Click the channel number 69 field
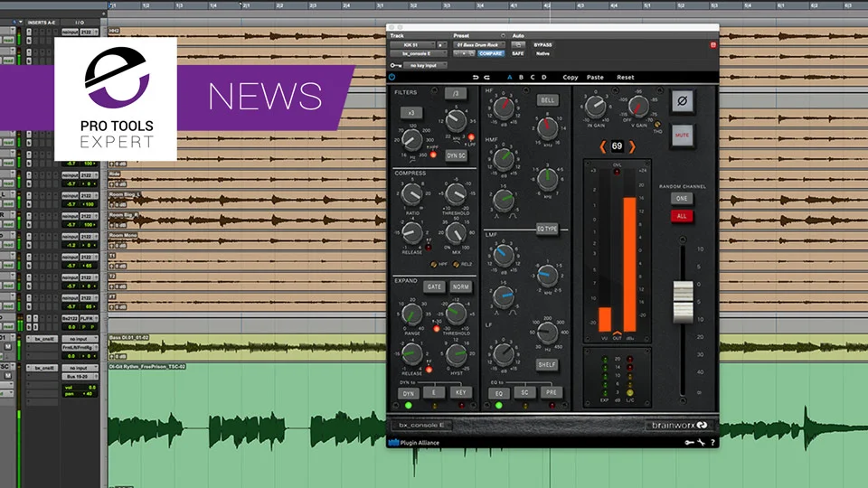Screen dimensions: 868x488 click(x=618, y=146)
